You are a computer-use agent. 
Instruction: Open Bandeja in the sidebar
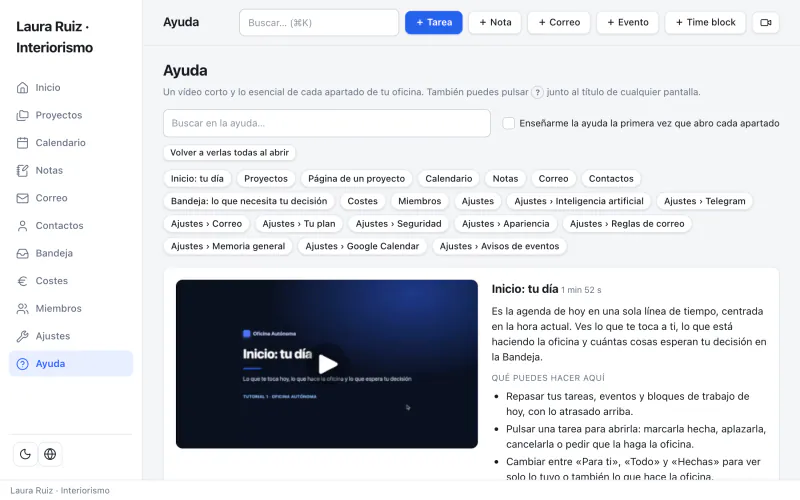pos(71,253)
